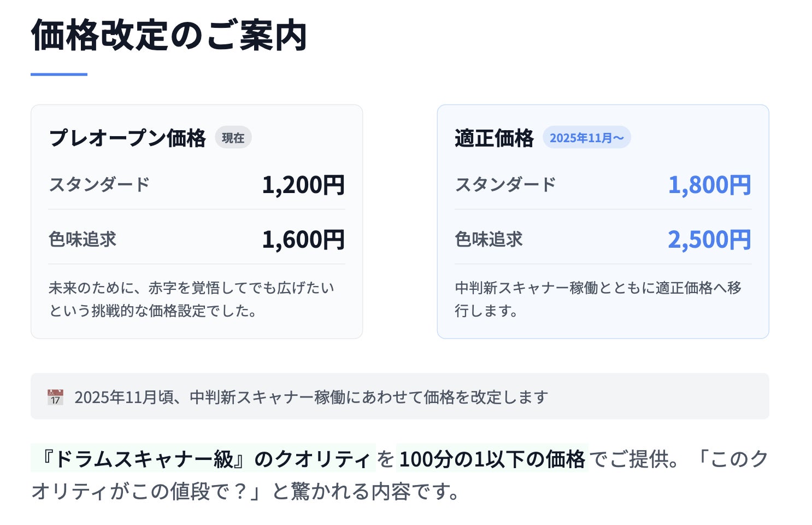This screenshot has width=812, height=525.
Task: Click the calendar icon in the notice bar
Action: tap(56, 397)
